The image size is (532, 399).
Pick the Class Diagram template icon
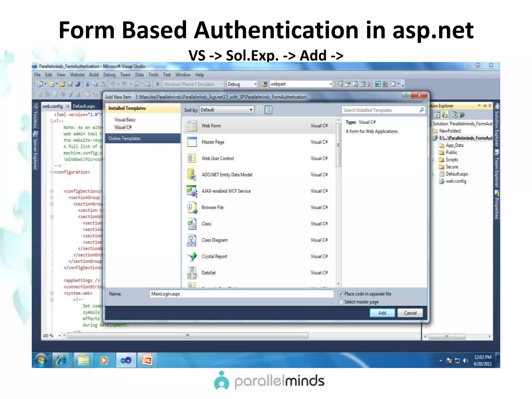pos(192,240)
